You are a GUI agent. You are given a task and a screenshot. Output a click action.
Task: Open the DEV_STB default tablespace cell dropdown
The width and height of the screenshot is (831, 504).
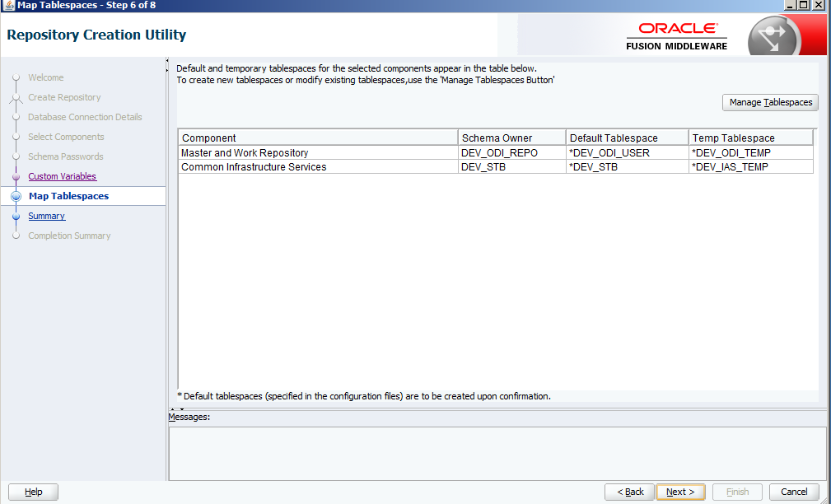coord(627,167)
